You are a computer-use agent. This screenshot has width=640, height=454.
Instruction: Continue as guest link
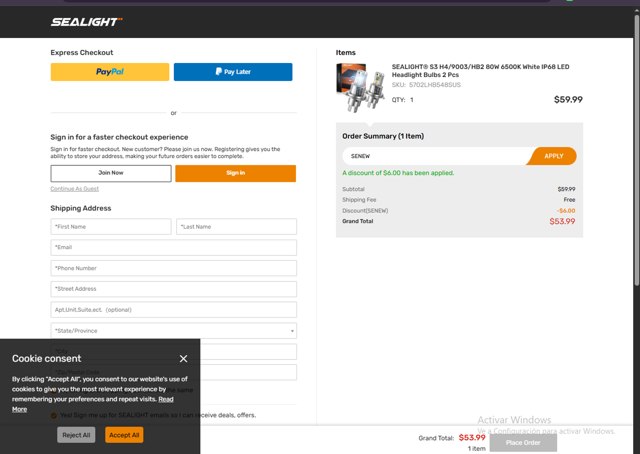click(x=75, y=189)
